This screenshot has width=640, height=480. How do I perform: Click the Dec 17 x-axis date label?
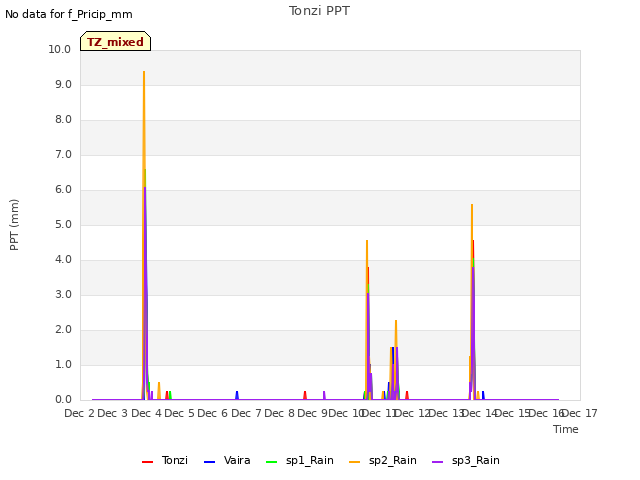[580, 413]
